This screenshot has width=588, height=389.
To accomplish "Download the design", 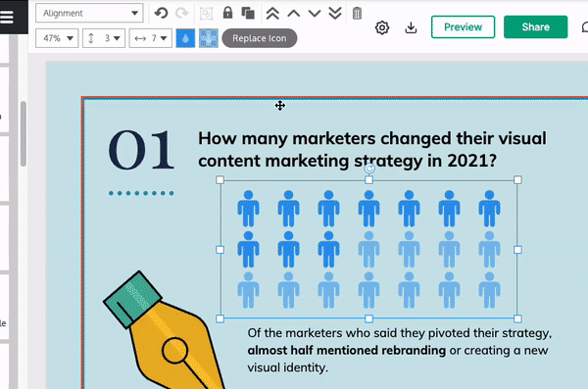I will [411, 27].
